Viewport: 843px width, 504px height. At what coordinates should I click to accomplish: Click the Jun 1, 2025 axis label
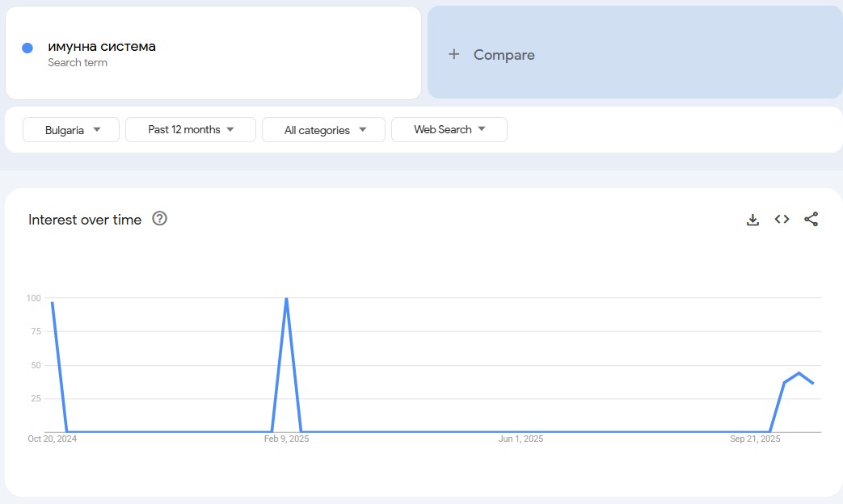click(x=521, y=439)
